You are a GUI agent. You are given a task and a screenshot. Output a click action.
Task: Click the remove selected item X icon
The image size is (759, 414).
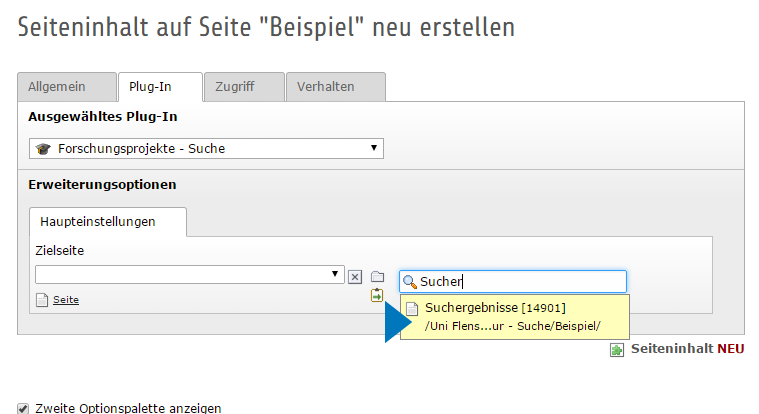tap(354, 276)
